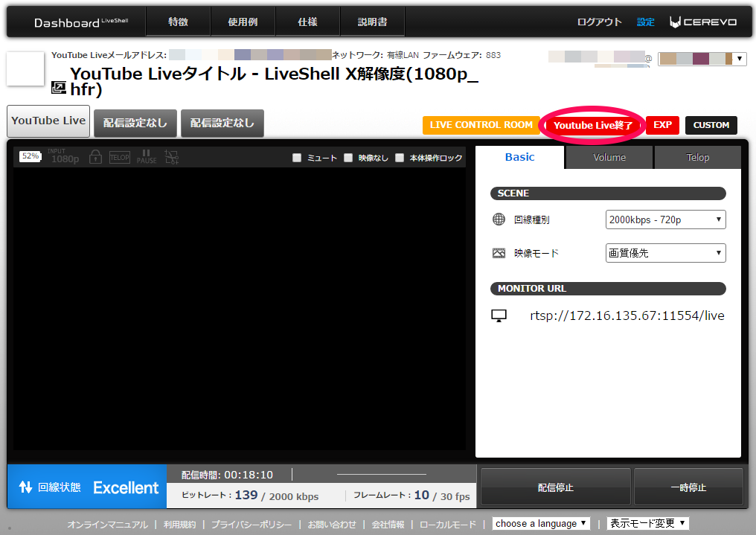Viewport: 756px width, 535px height.
Task: Check the 本体操作ロック checkbox
Action: point(400,158)
